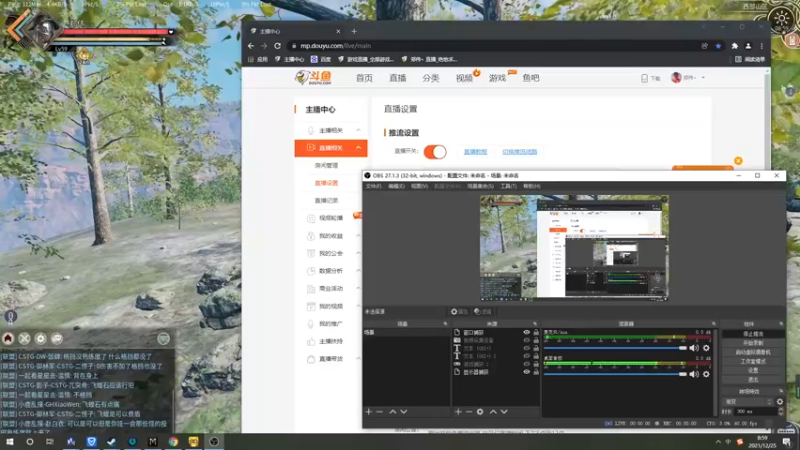Open 房间管理 in the Douyu sidebar
This screenshot has width=800, height=450.
[x=327, y=165]
